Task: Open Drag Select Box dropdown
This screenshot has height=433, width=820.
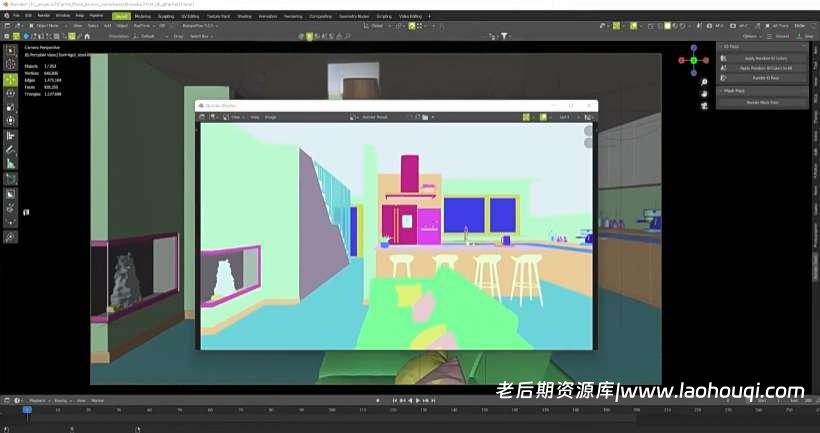Action: (x=201, y=36)
